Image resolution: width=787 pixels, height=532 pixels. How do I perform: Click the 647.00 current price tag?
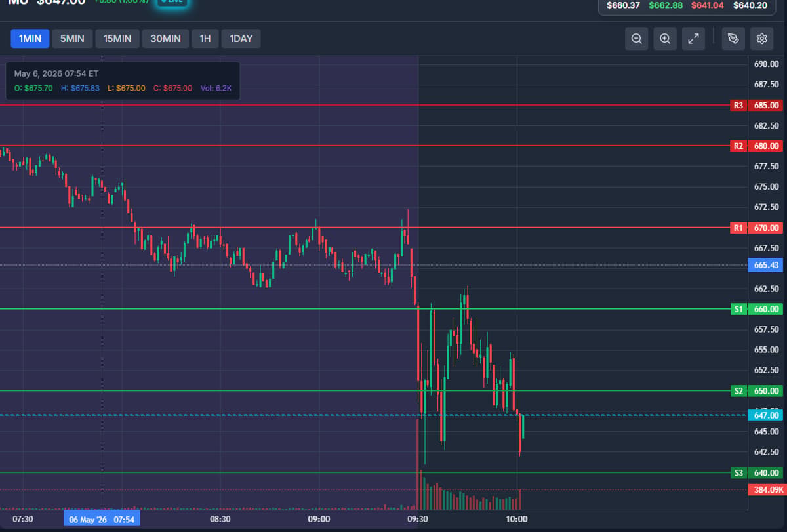point(766,415)
